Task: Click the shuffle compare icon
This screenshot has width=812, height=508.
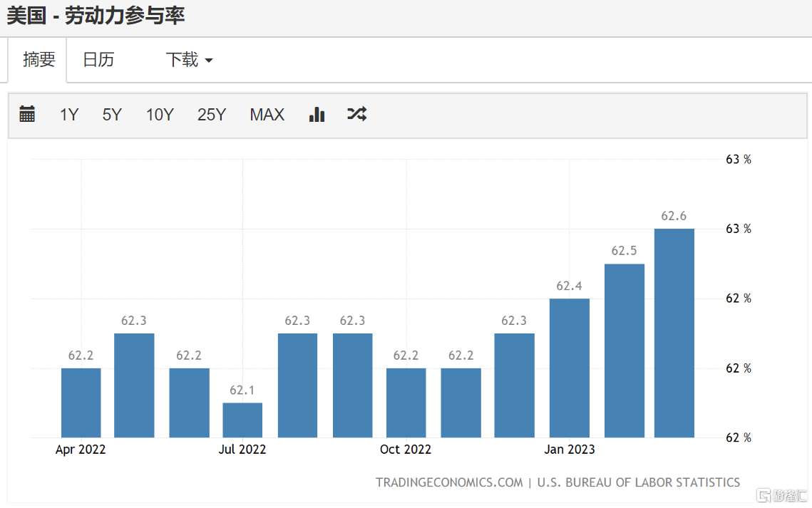Action: pyautogui.click(x=356, y=114)
